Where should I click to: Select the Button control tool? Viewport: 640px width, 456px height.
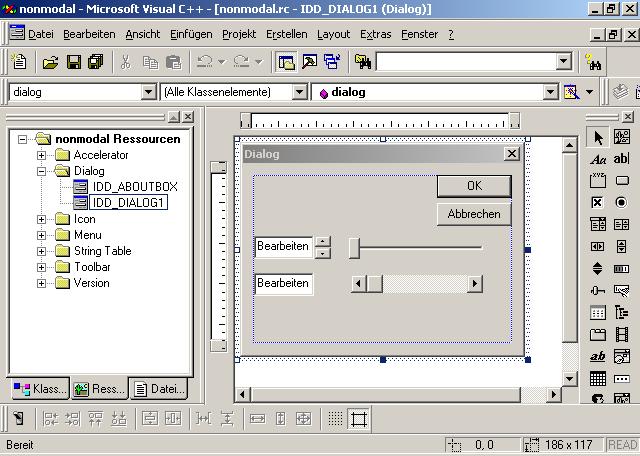pos(622,181)
